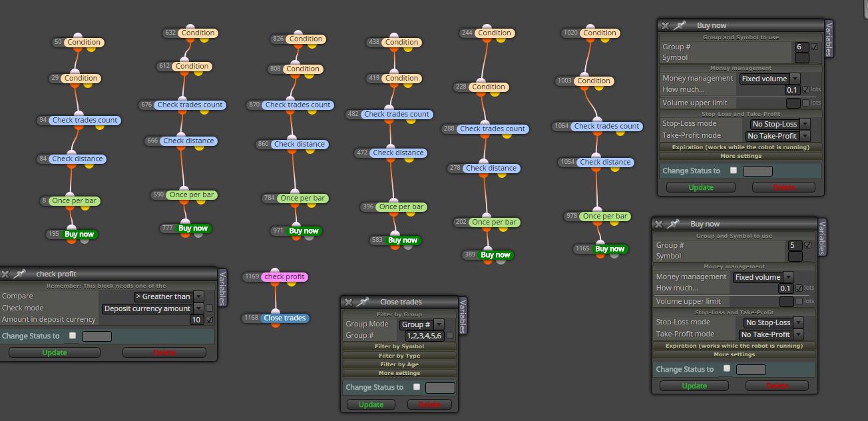Pin the upper Buy now panel (Group 6)

click(680, 25)
